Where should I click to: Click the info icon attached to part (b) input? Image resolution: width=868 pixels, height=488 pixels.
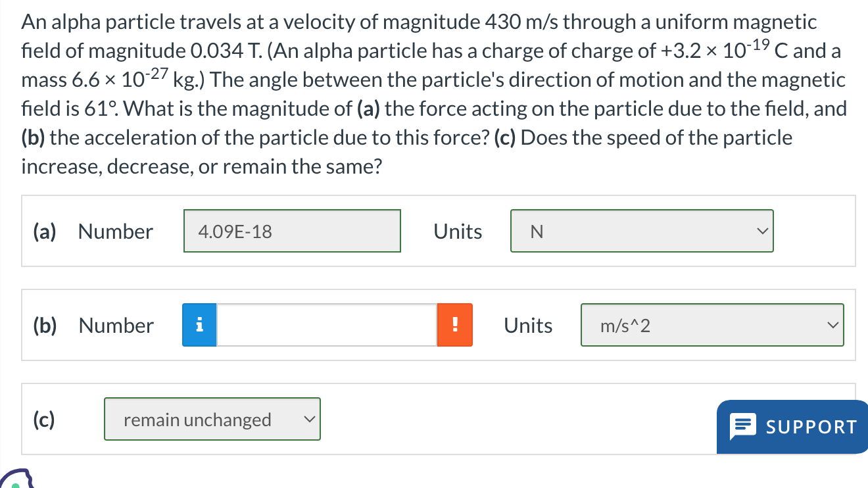point(199,324)
